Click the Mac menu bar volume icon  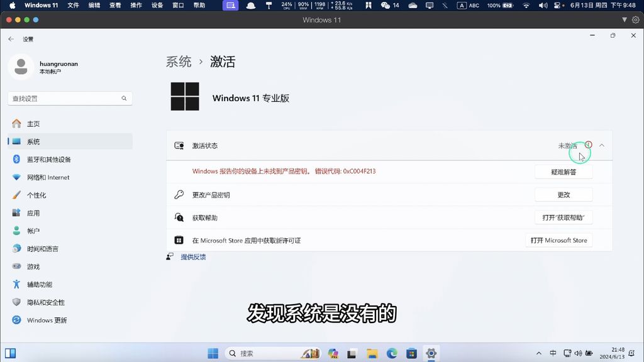pos(543,5)
